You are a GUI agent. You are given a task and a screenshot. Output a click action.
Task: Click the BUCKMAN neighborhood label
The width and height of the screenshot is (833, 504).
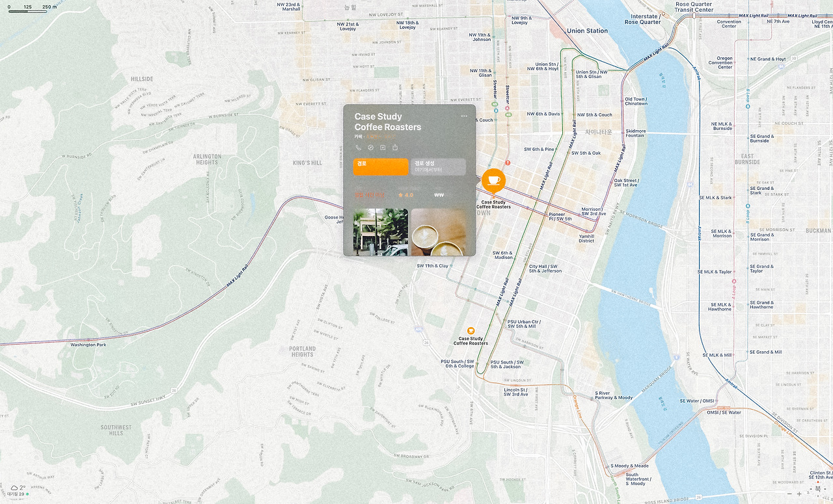(x=819, y=230)
